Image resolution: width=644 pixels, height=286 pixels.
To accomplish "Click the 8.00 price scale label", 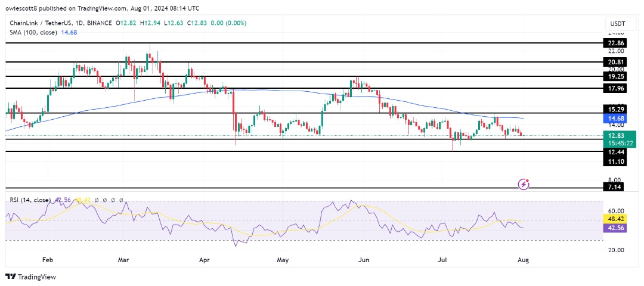I will (615, 180).
